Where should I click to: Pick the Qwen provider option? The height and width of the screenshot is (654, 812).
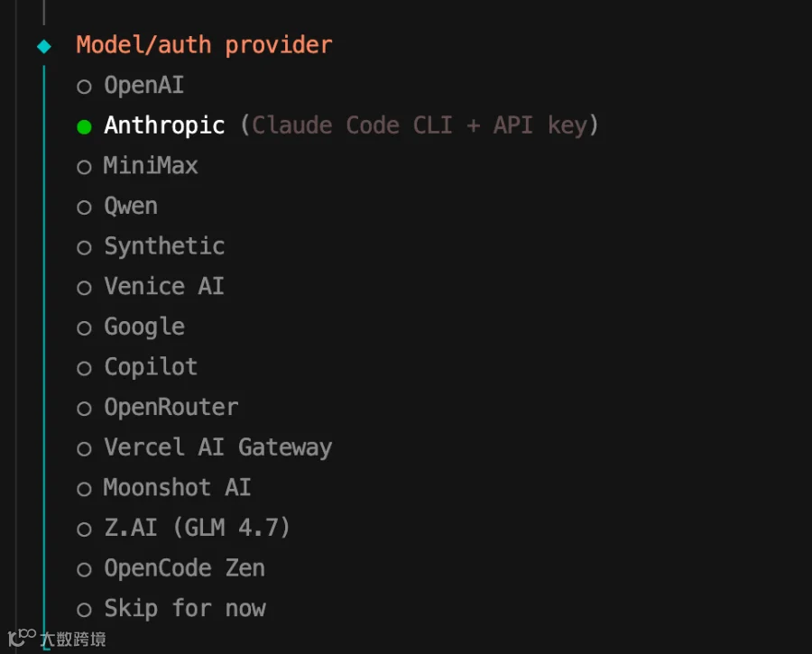117,207
